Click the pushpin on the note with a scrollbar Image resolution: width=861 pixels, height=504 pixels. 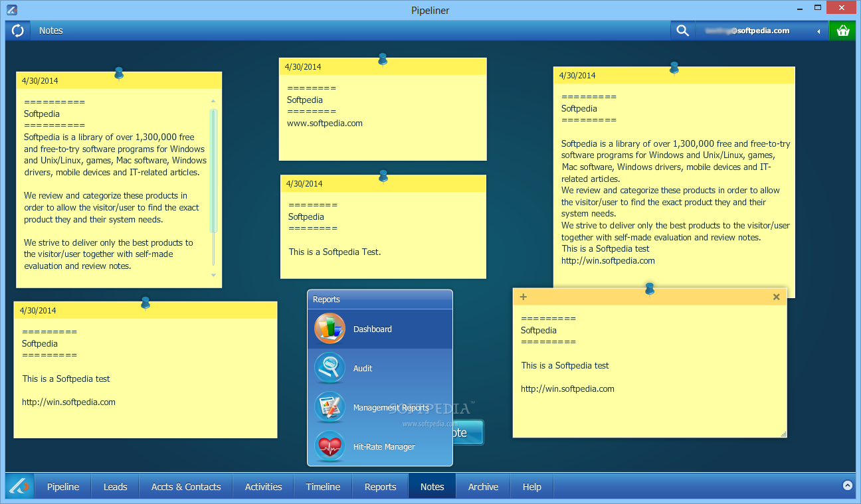119,73
